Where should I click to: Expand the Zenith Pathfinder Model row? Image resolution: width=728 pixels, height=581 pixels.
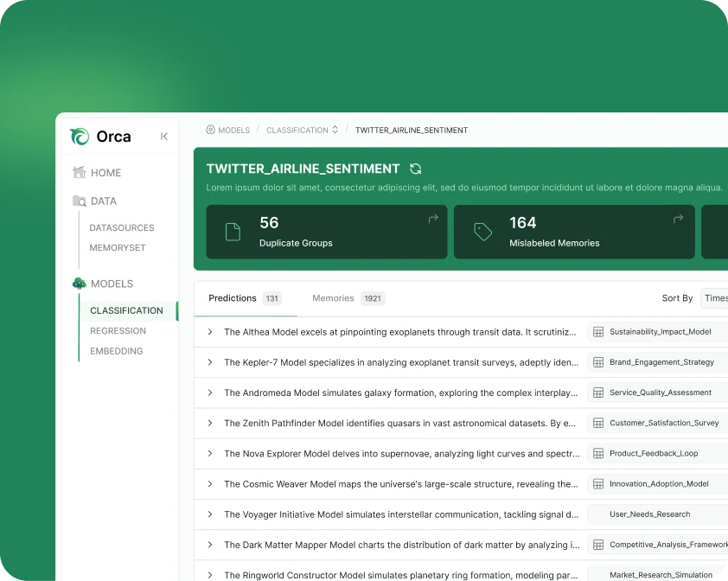210,423
